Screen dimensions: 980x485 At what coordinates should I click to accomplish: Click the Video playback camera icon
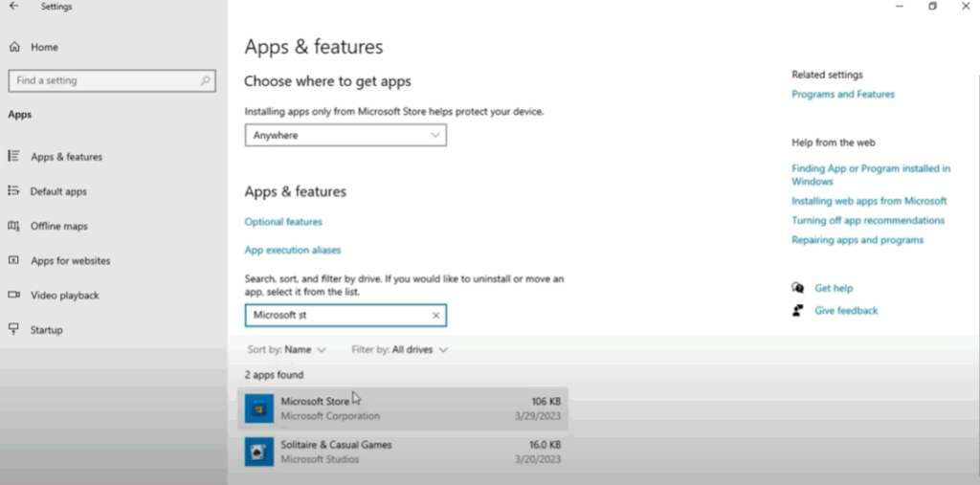(13, 295)
